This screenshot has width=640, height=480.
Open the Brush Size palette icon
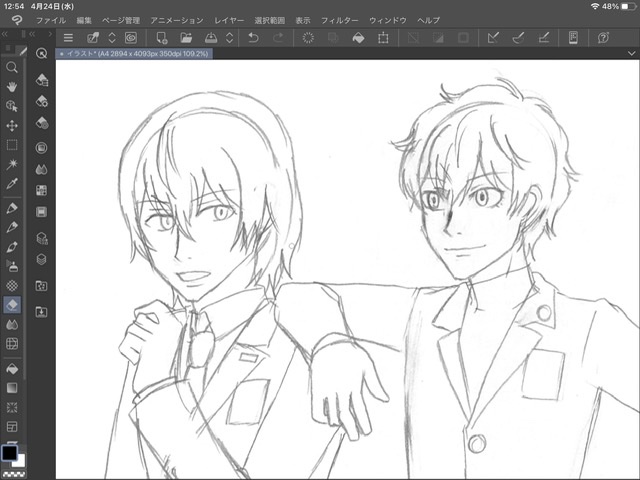pos(41,122)
